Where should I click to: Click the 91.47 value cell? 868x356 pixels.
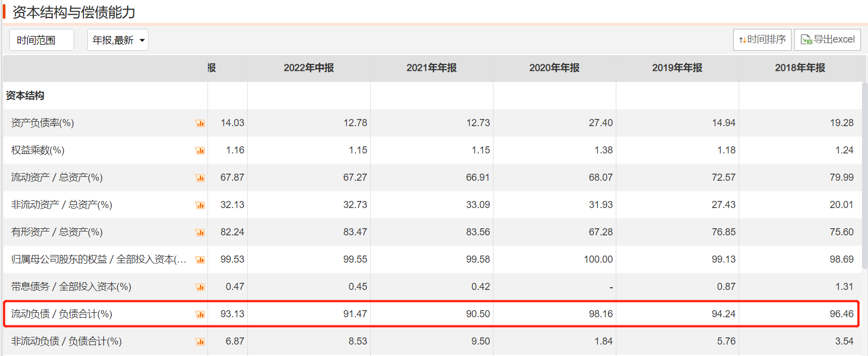[x=355, y=314]
